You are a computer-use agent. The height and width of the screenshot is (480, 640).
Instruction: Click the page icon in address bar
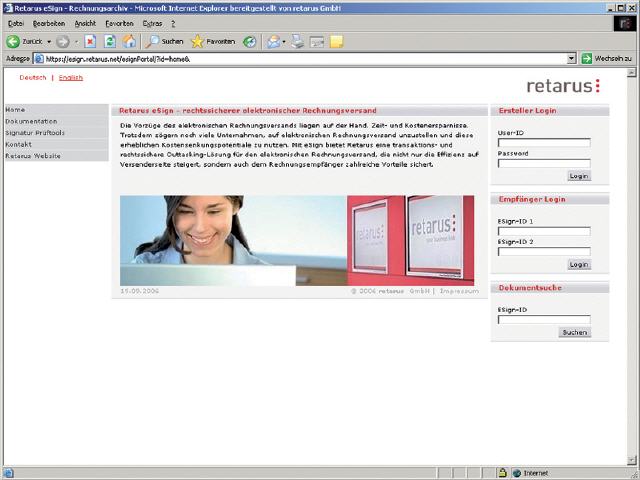click(x=39, y=59)
